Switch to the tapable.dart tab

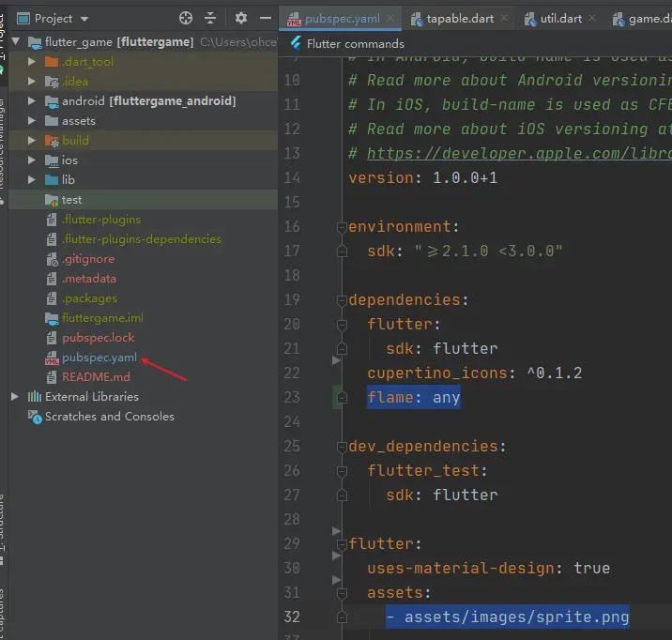461,19
